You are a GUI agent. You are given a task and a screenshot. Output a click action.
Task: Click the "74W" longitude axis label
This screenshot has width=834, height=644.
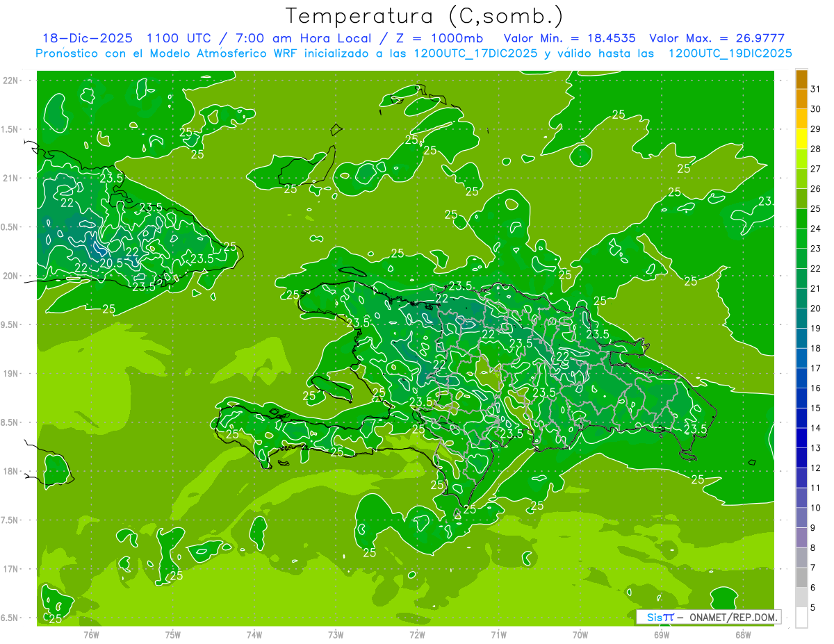[x=254, y=634]
